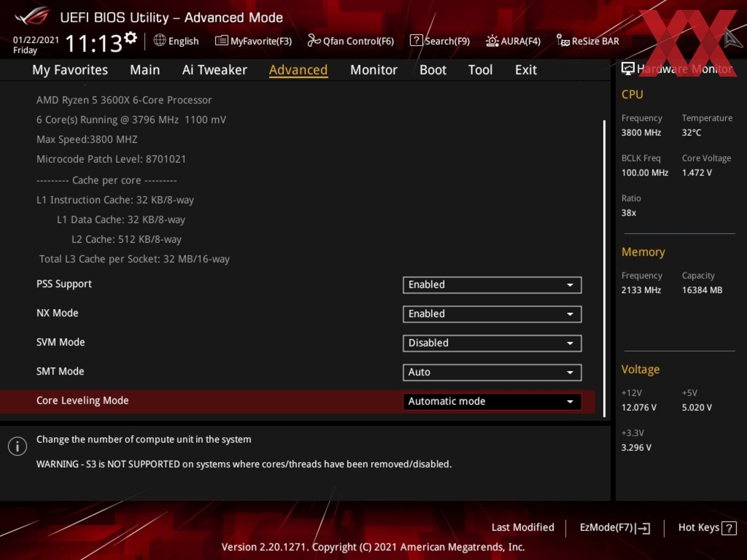Click L2 Cache: 512 KB/8-way line

click(126, 239)
